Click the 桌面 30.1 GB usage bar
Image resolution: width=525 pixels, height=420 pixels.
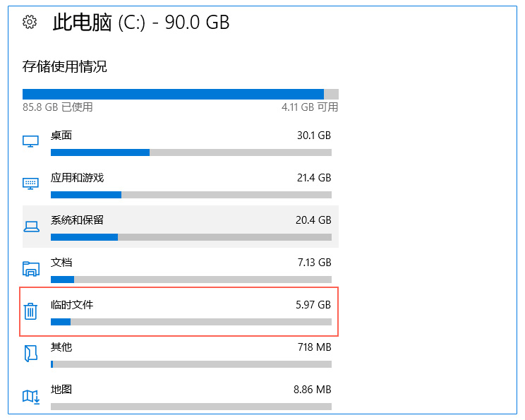click(191, 152)
